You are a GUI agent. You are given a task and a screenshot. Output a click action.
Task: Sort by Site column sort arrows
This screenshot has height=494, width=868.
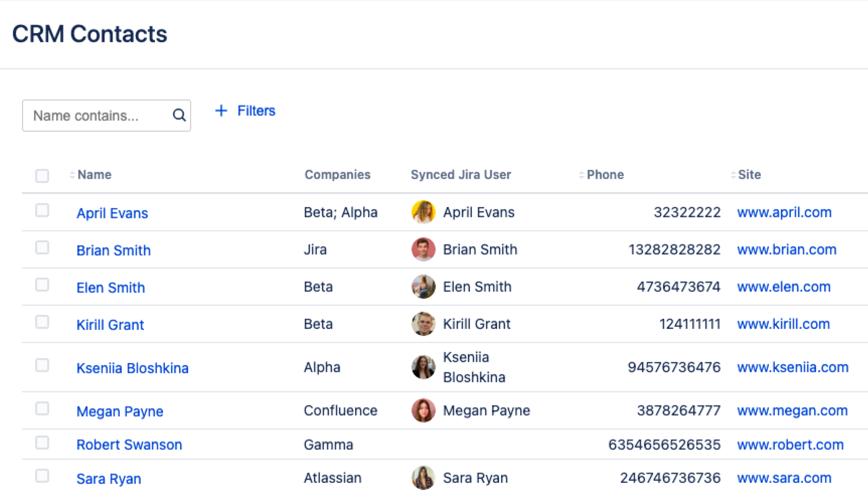click(x=733, y=175)
